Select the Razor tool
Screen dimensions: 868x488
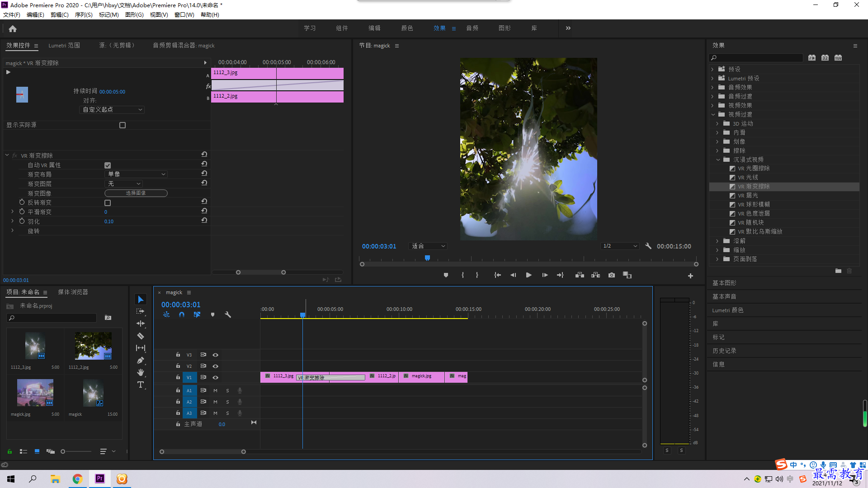pos(141,336)
